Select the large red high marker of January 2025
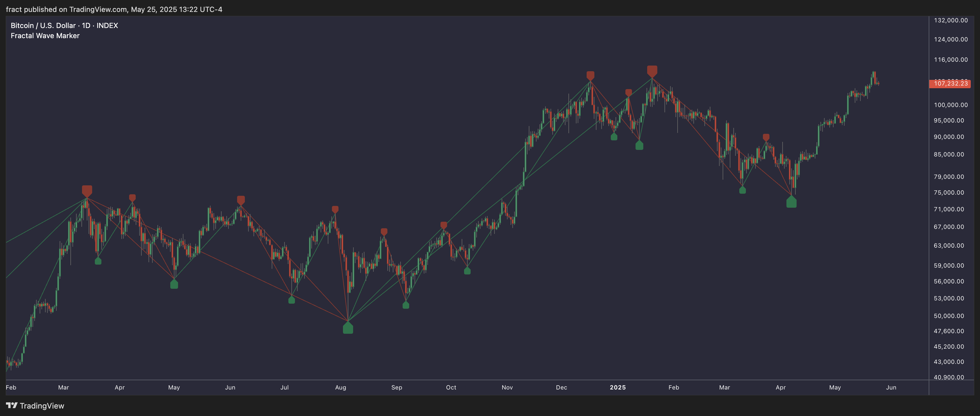 (x=652, y=72)
